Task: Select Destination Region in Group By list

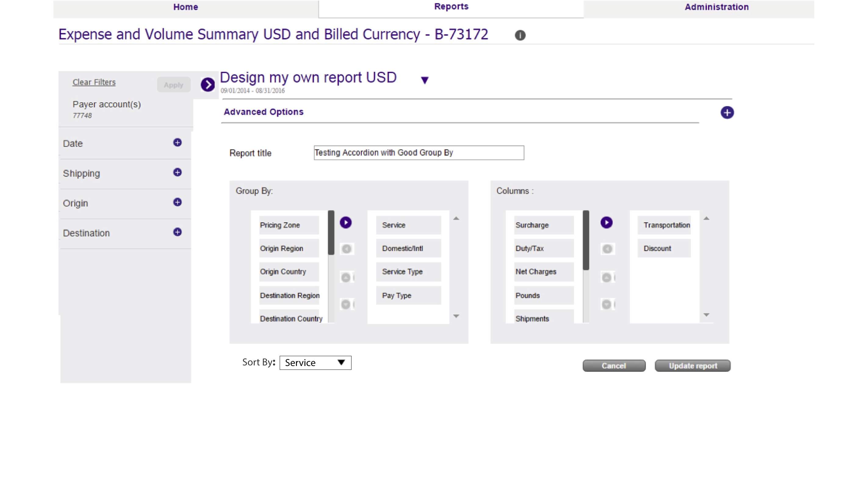Action: point(289,295)
